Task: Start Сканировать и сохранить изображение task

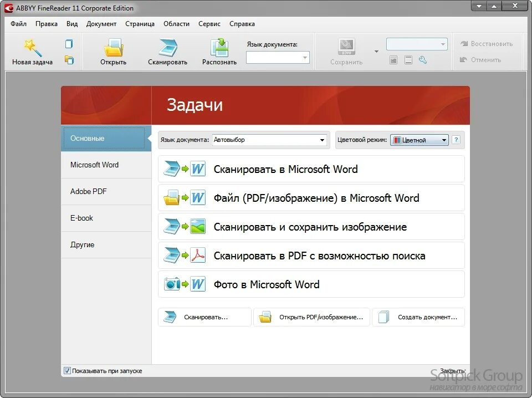Action: click(311, 227)
